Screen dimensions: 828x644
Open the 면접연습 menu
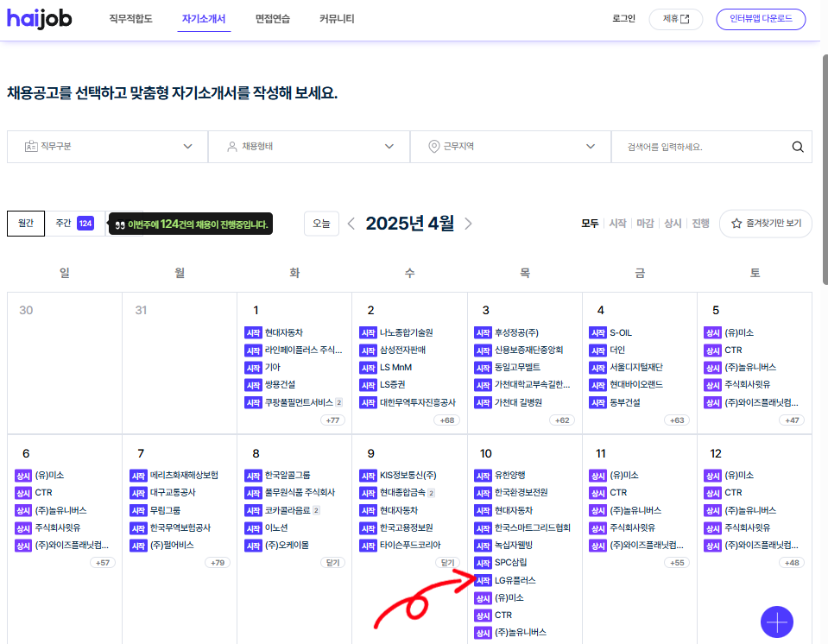point(273,19)
